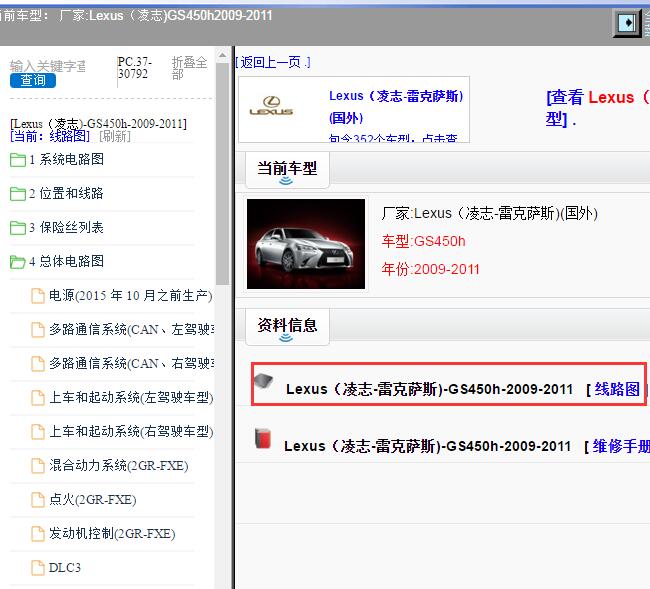Select the 资料信息 tab

click(x=287, y=327)
